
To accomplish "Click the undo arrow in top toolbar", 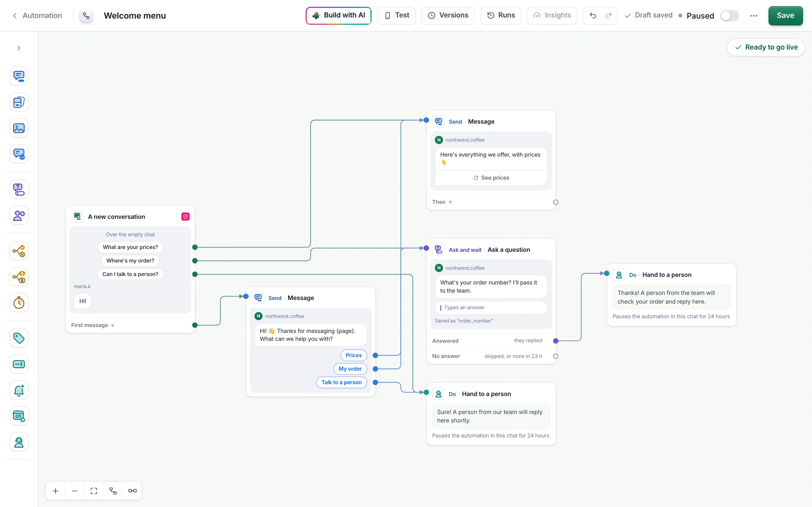I will pos(593,15).
